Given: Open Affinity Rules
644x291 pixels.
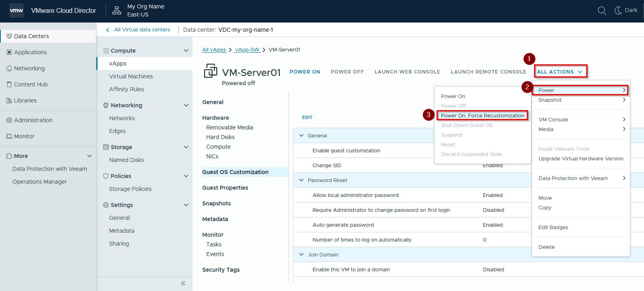Looking at the screenshot, I should pos(126,89).
